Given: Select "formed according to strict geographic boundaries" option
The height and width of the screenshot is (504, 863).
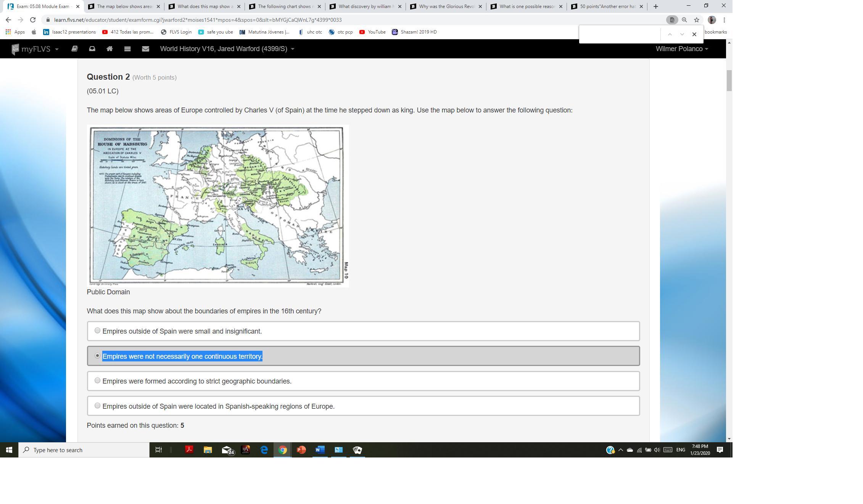Looking at the screenshot, I should click(98, 380).
